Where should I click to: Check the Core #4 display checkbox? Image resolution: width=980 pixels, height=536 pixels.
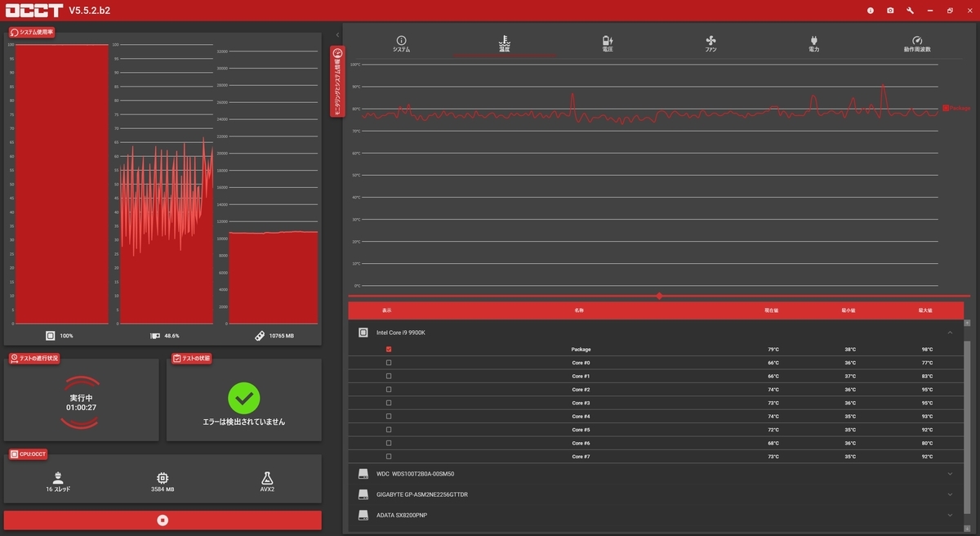388,416
